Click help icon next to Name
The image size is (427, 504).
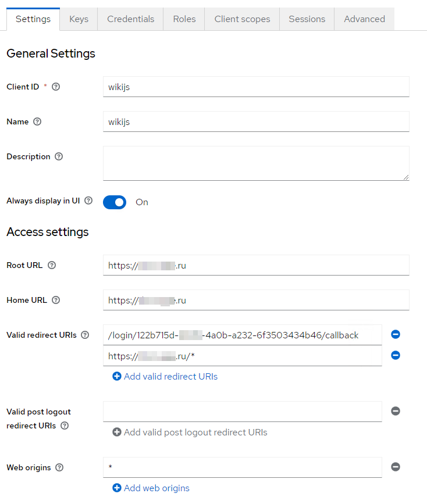pyautogui.click(x=37, y=121)
